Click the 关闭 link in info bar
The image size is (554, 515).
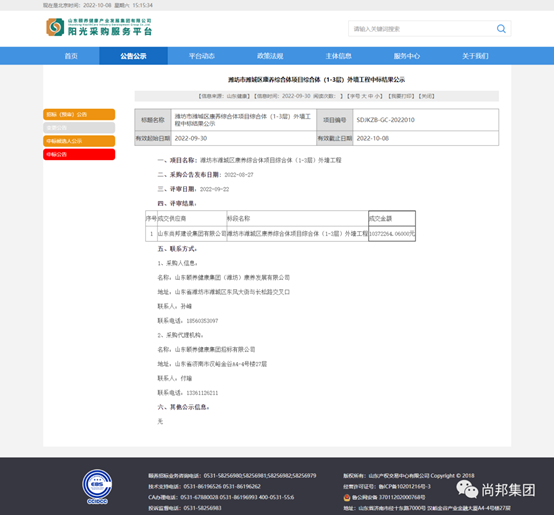427,96
